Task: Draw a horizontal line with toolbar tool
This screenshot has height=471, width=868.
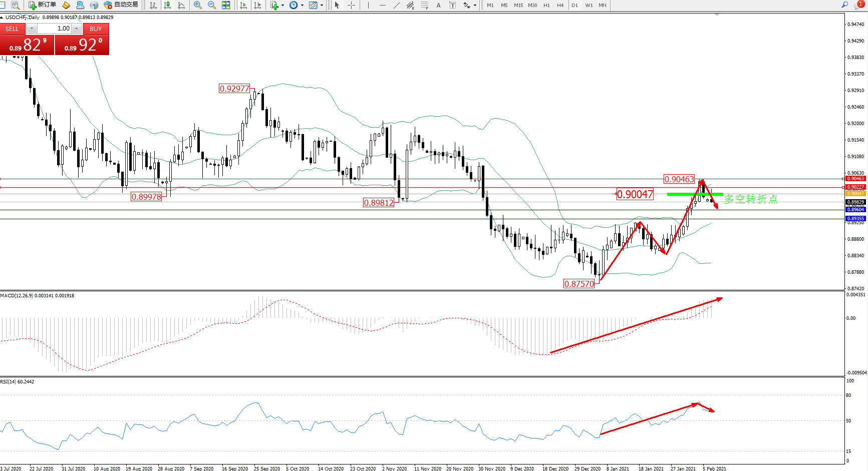Action: coord(383,5)
